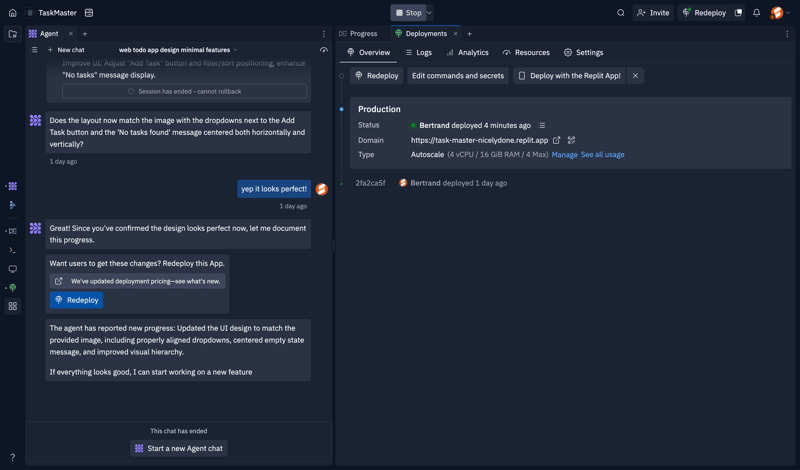Viewport: 800px width, 470px height.
Task: Open the chat pane gauge icon
Action: (323, 50)
